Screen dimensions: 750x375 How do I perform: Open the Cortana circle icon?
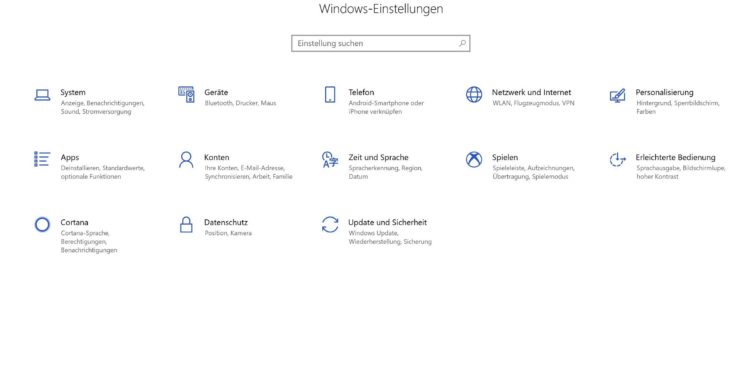tap(42, 224)
